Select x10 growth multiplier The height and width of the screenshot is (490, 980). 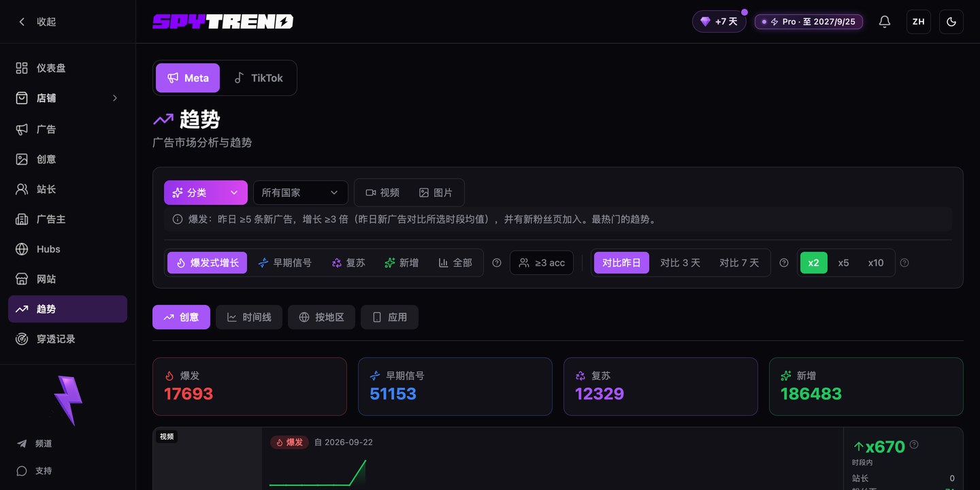[x=876, y=263]
